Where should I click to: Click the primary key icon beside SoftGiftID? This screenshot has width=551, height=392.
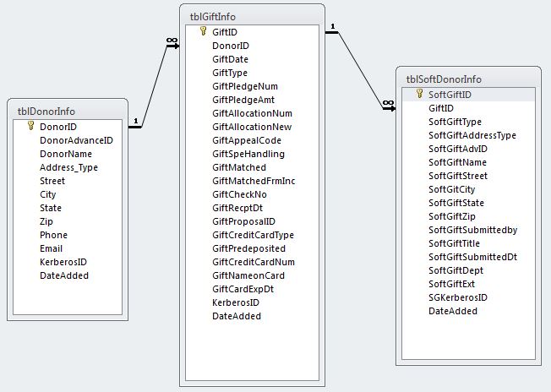(x=419, y=94)
